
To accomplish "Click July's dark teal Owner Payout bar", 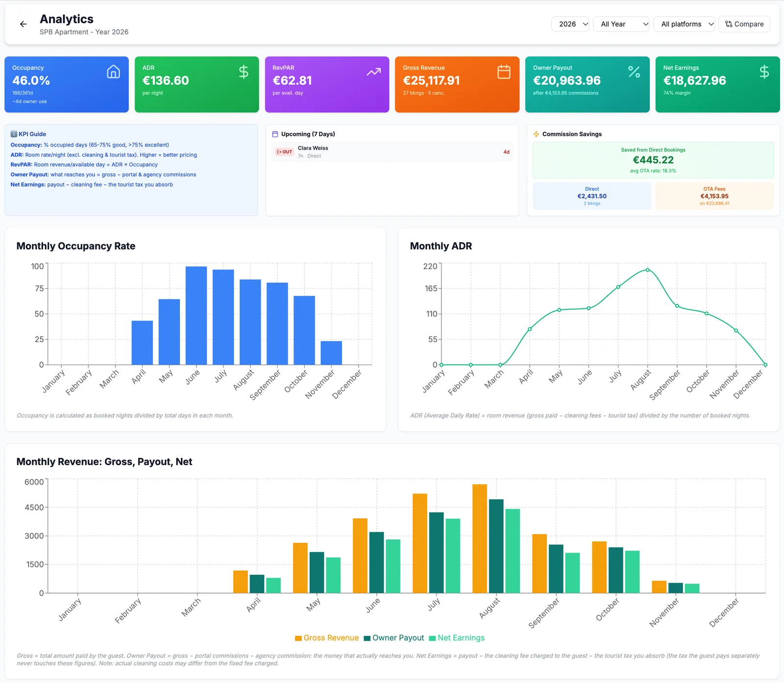I will pos(436,553).
